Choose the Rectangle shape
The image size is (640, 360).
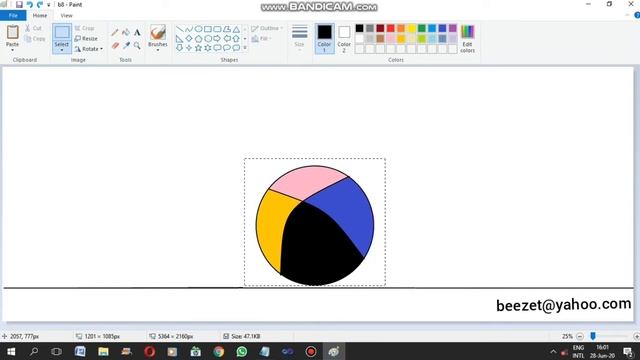click(x=208, y=29)
